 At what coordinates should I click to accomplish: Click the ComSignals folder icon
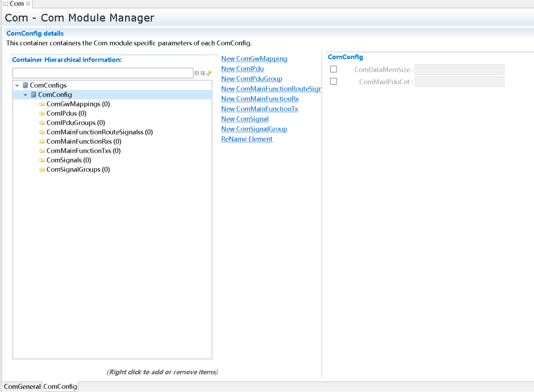pos(42,160)
